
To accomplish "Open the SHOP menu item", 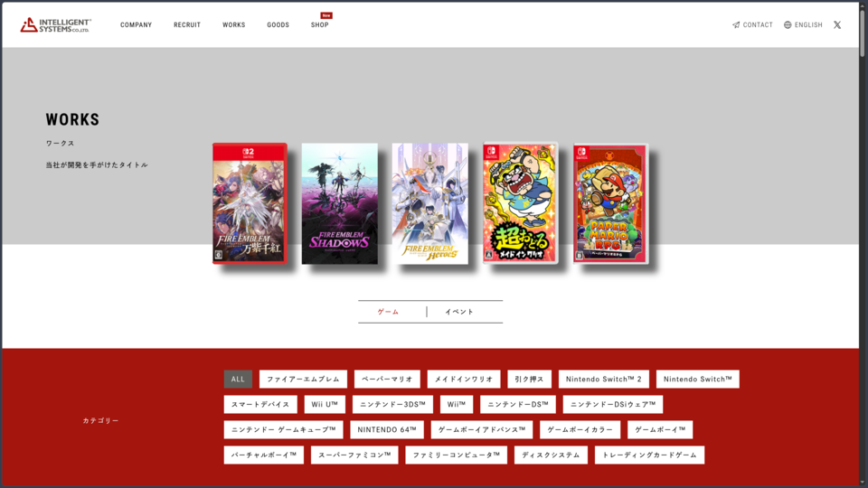I will click(320, 25).
